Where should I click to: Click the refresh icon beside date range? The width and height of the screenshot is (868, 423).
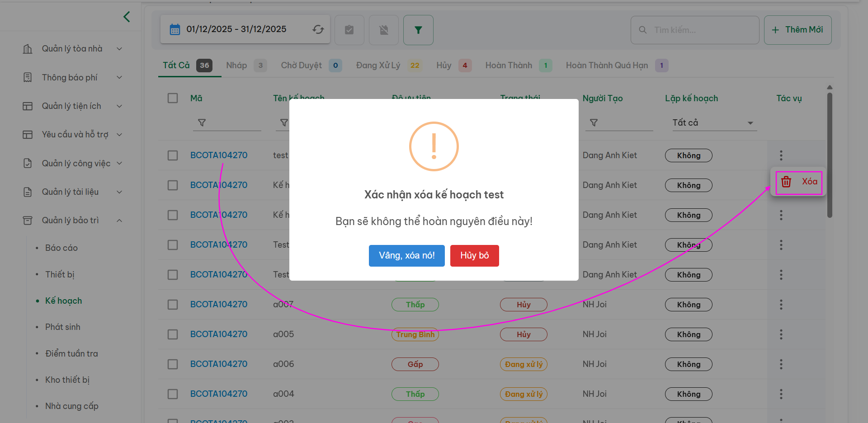[318, 29]
